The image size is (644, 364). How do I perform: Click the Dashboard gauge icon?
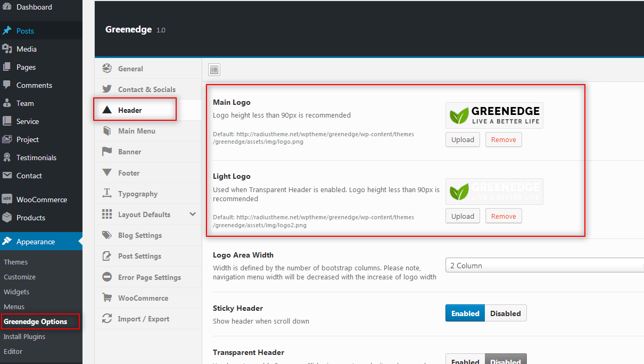[x=7, y=7]
